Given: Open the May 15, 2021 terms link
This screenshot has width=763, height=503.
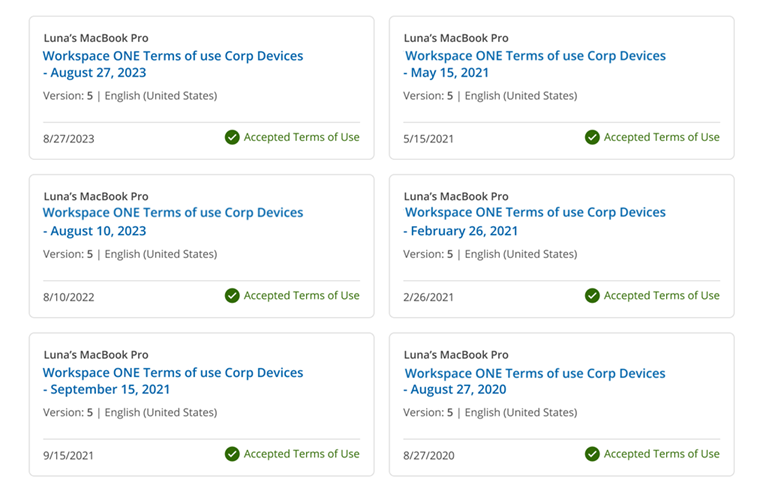Looking at the screenshot, I should click(x=535, y=64).
